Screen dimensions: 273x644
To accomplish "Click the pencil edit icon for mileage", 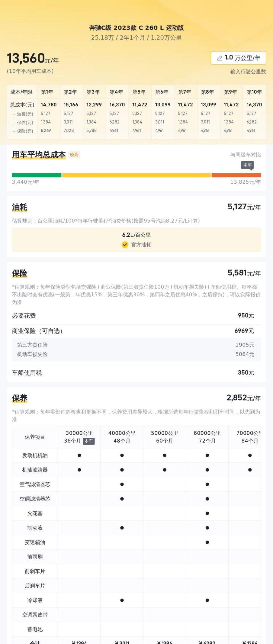I will [x=220, y=58].
